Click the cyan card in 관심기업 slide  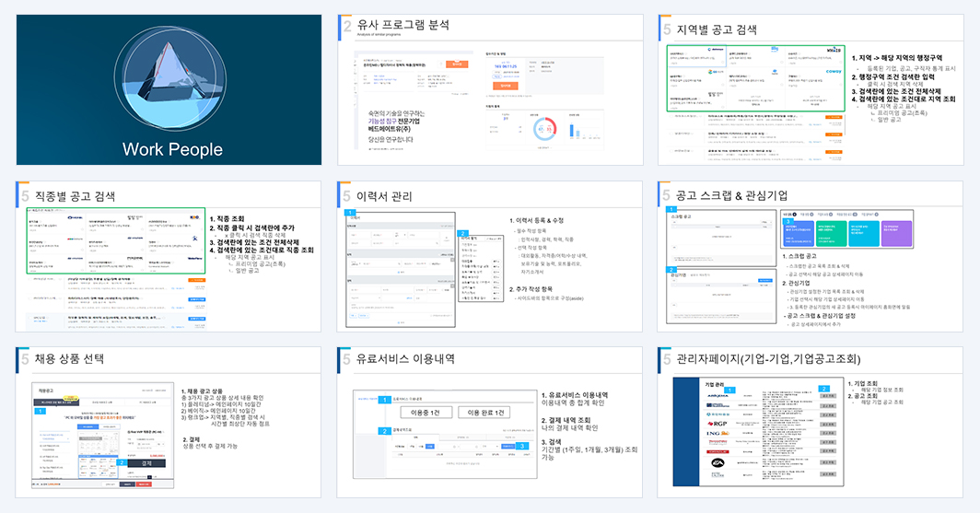(x=864, y=234)
